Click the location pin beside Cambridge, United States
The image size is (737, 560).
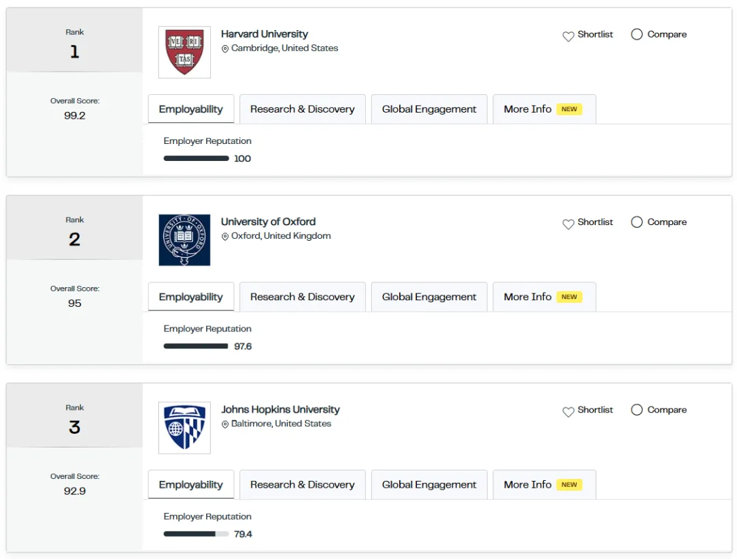click(x=225, y=49)
